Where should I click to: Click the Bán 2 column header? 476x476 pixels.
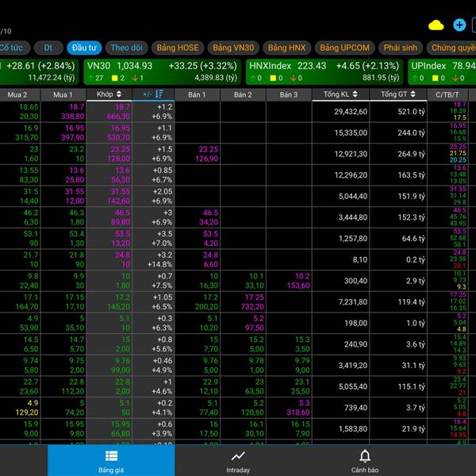[243, 94]
